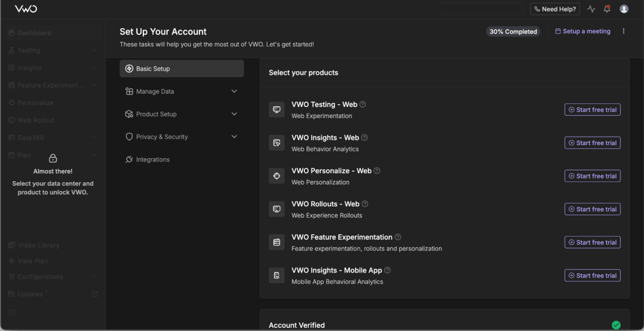Click the Updates external link icon
Viewport: 644px width, 331px height.
click(95, 294)
